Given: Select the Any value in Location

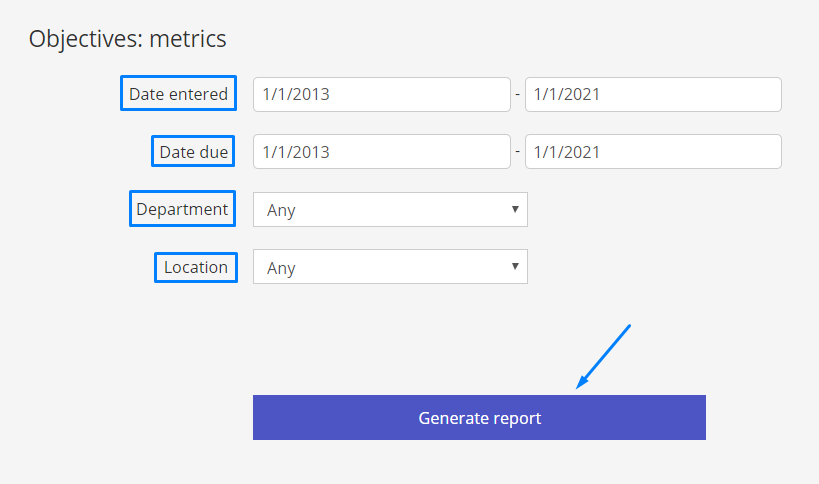Looking at the screenshot, I should tap(282, 268).
